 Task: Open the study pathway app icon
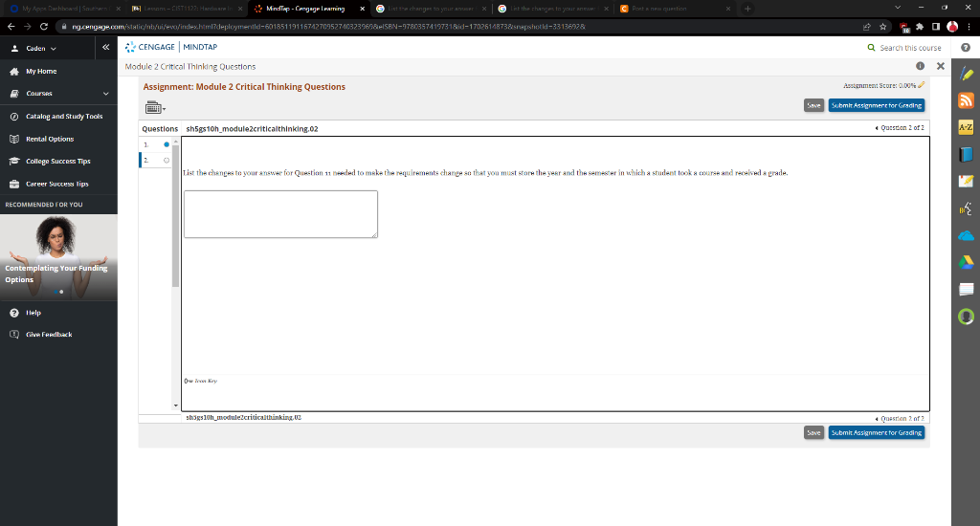click(967, 208)
